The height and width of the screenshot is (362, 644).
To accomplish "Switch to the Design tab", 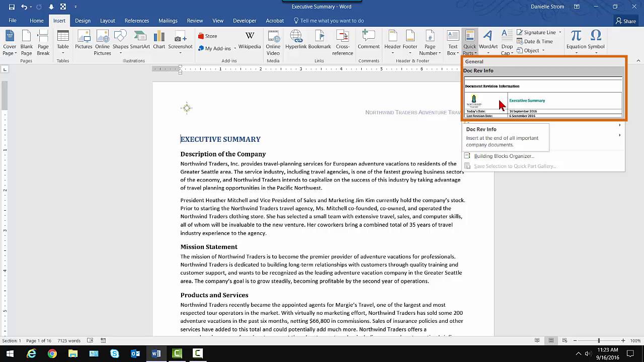I will [83, 21].
